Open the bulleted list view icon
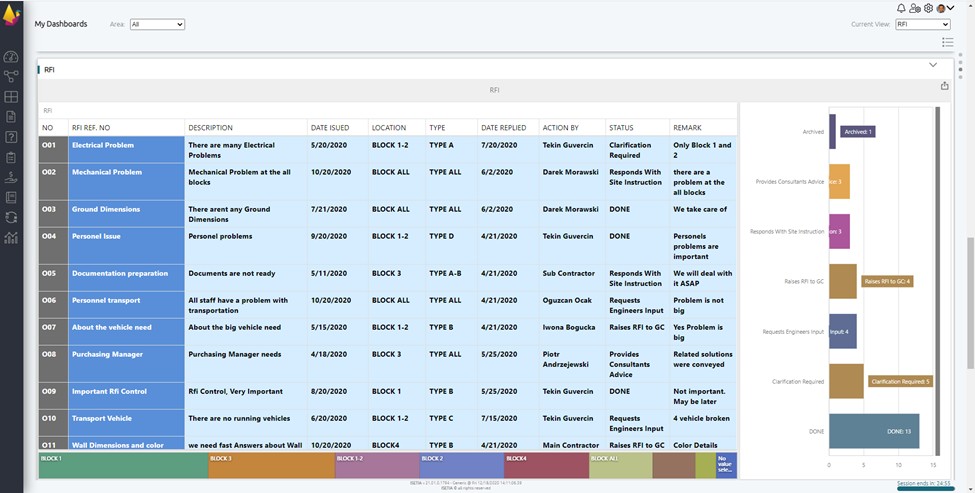The width and height of the screenshot is (975, 493). coord(948,42)
